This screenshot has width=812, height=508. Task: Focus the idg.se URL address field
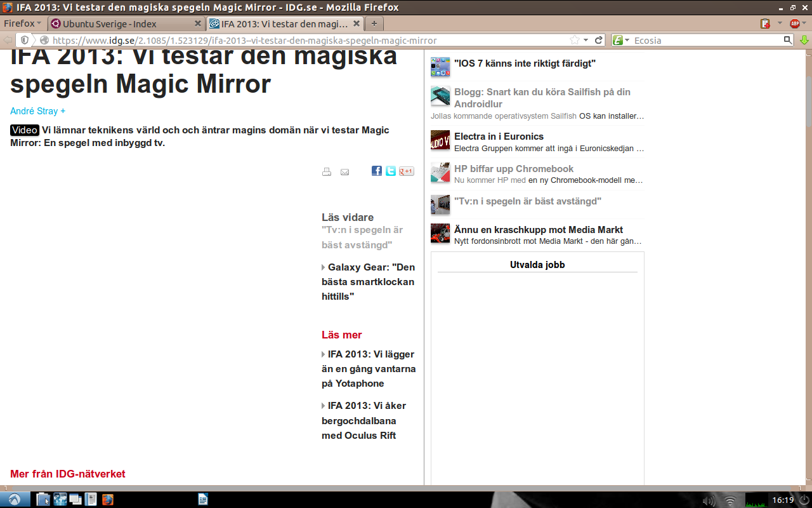(311, 40)
